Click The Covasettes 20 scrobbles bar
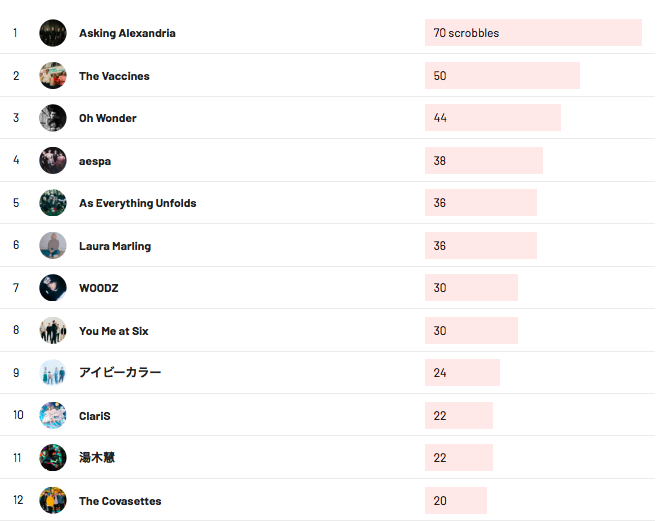Image resolution: width=660 pixels, height=521 pixels. click(456, 500)
